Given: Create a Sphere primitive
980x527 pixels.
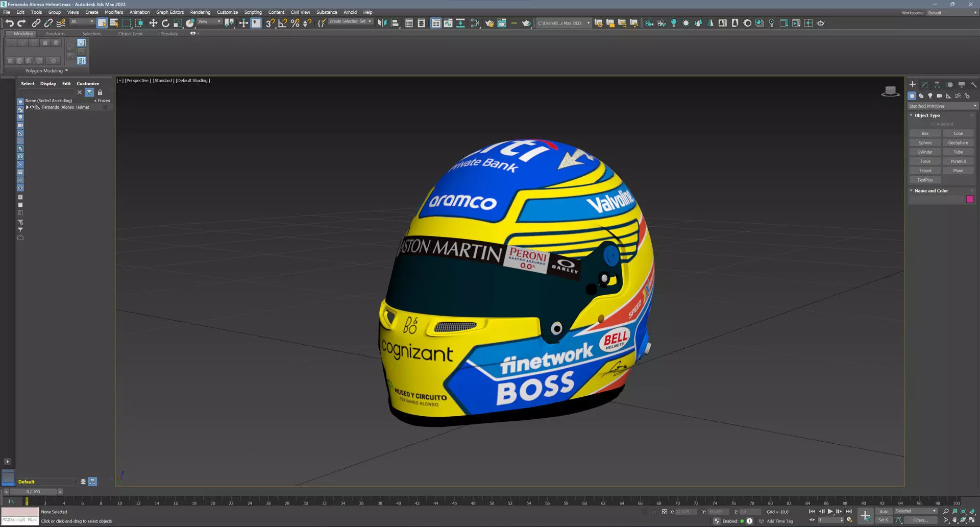Looking at the screenshot, I should pyautogui.click(x=925, y=142).
